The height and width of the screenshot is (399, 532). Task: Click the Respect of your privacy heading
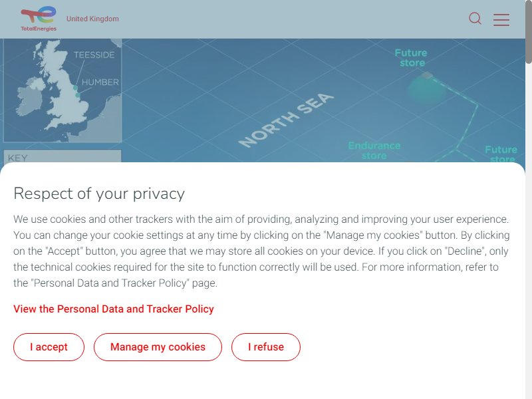coord(99,194)
